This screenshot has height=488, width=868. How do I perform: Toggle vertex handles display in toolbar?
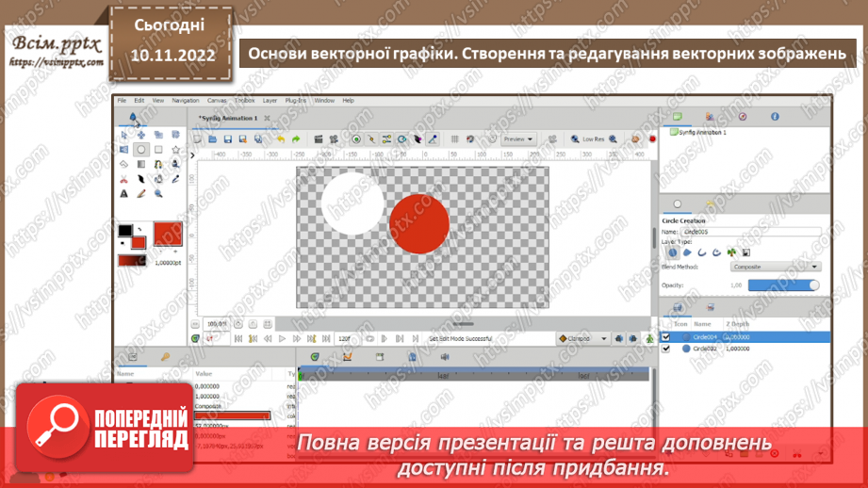pyautogui.click(x=371, y=139)
